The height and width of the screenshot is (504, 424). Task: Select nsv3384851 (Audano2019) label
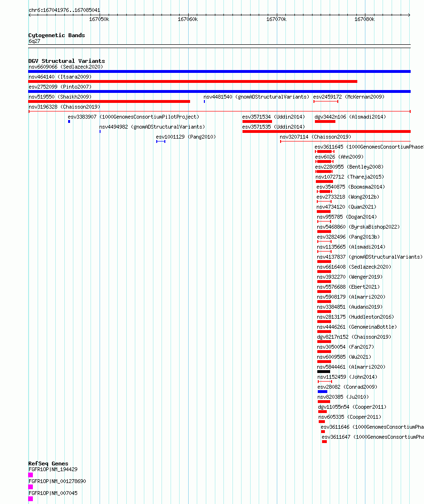350,307
